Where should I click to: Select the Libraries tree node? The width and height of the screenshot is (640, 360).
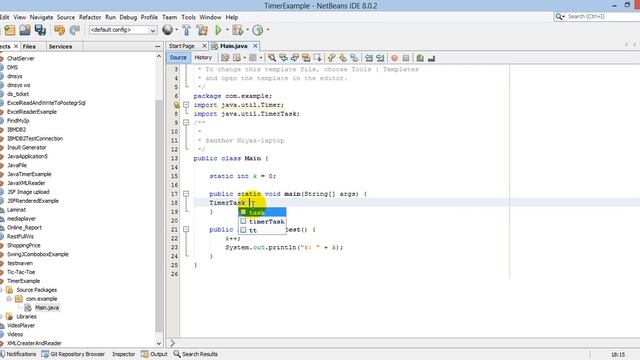coord(26,317)
